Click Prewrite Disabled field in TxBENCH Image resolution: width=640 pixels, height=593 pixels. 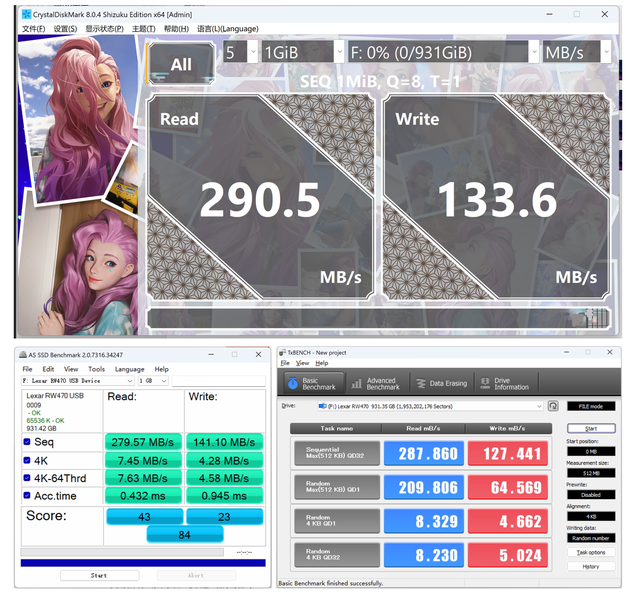click(x=591, y=495)
